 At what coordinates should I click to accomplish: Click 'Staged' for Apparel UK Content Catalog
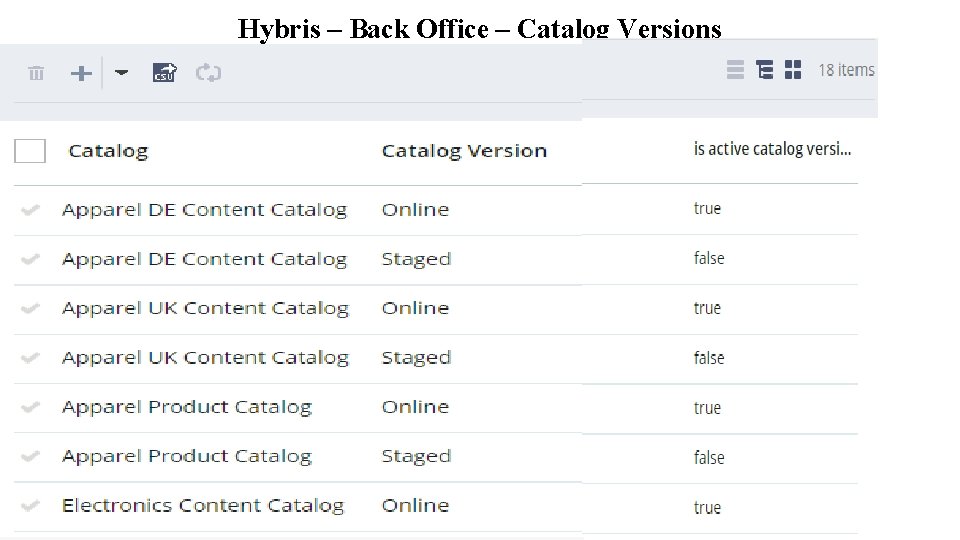pos(416,358)
